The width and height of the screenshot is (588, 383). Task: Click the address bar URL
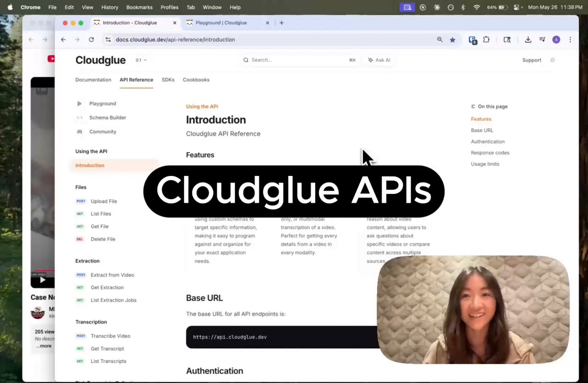point(175,40)
